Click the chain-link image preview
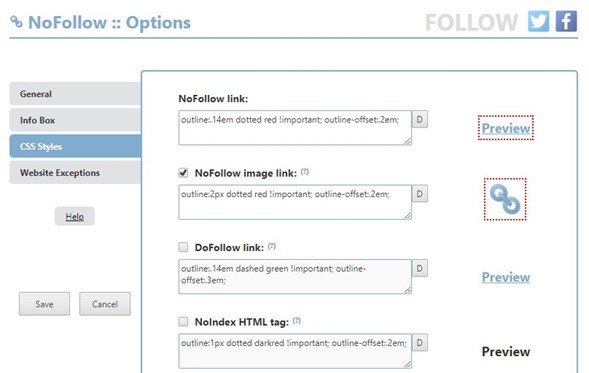This screenshot has width=589, height=373. 505,199
